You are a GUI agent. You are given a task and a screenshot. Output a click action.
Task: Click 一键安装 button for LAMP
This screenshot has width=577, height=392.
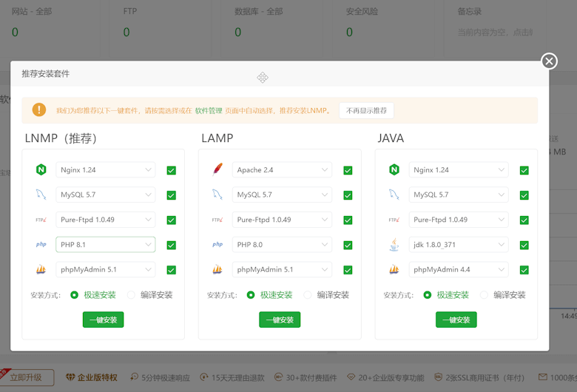tap(280, 320)
